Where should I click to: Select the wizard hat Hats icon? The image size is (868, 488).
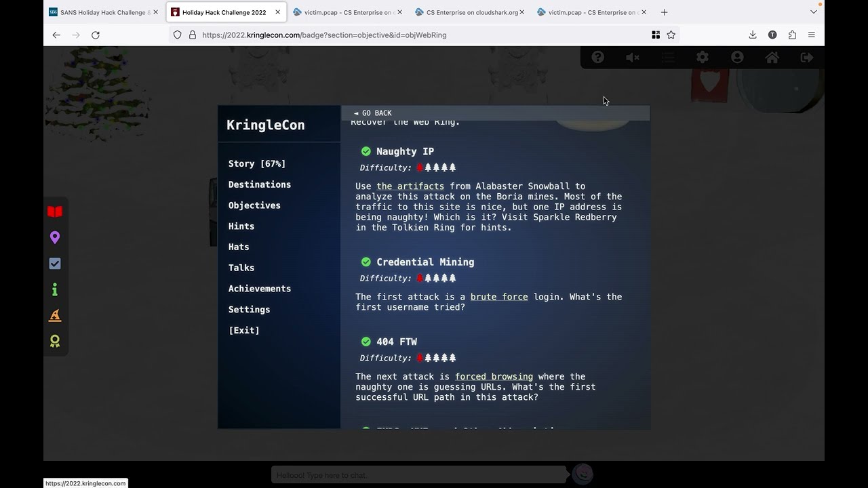coord(55,315)
